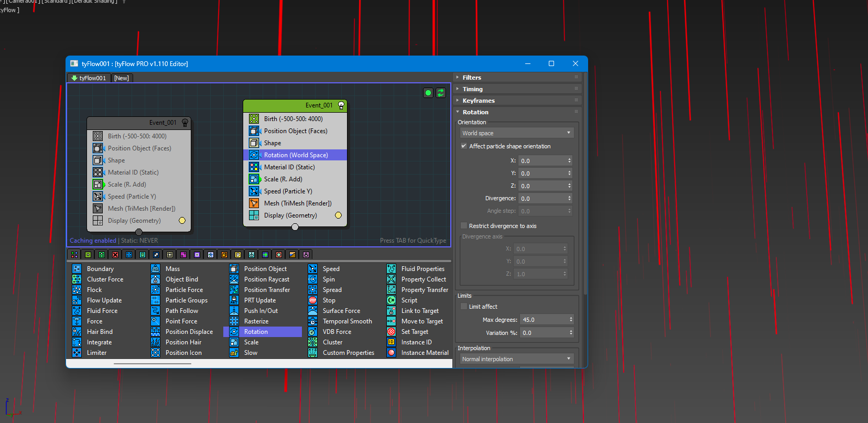Collapse the Rotation rollout

[517, 112]
